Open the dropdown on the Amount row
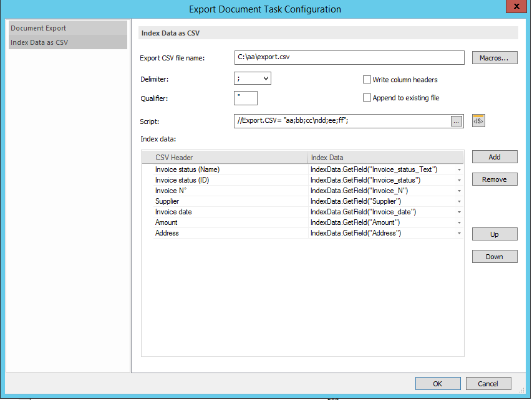Viewport: 532px width, 400px height. point(460,222)
